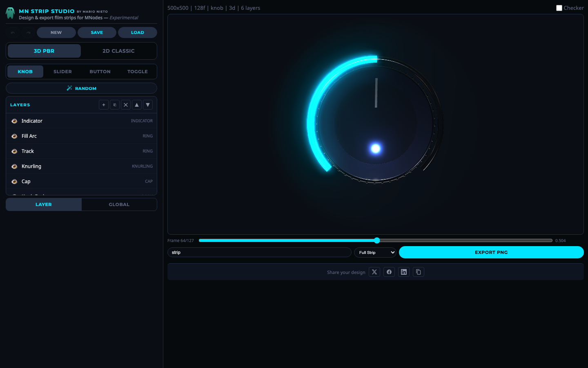This screenshot has height=368, width=588.
Task: Switch to the 2D CLASSIC mode
Action: (118, 51)
